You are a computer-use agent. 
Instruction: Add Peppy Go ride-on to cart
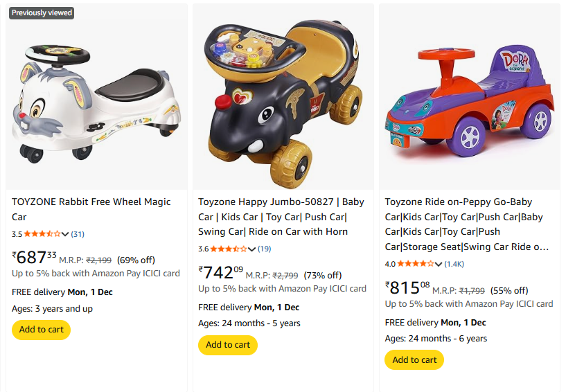pyautogui.click(x=414, y=360)
